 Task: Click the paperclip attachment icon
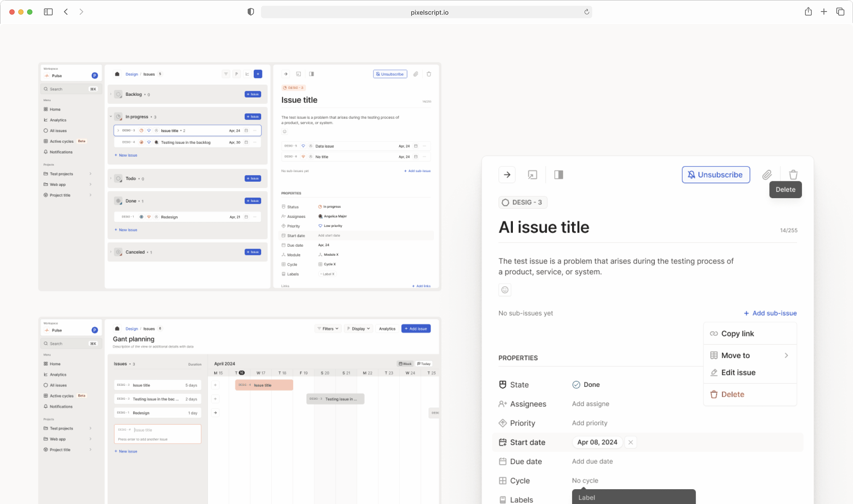(x=767, y=175)
